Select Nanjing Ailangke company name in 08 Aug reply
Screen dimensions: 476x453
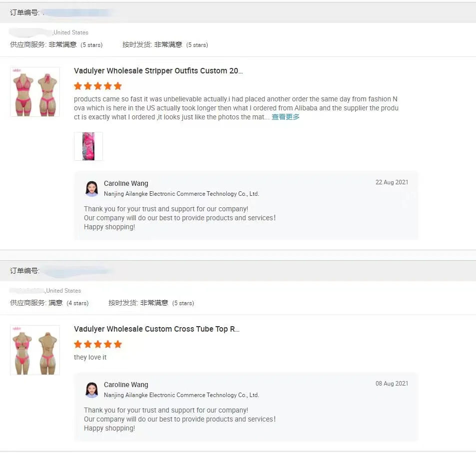[x=181, y=395]
